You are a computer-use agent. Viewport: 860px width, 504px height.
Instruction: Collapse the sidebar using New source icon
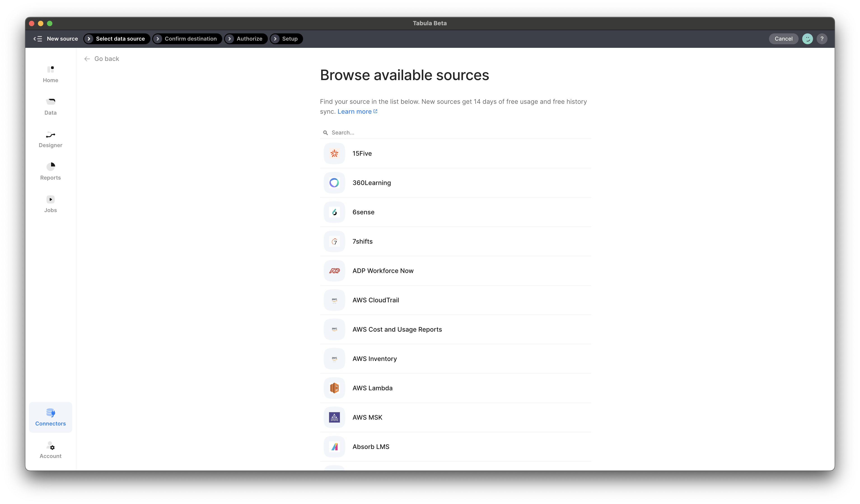pyautogui.click(x=37, y=39)
